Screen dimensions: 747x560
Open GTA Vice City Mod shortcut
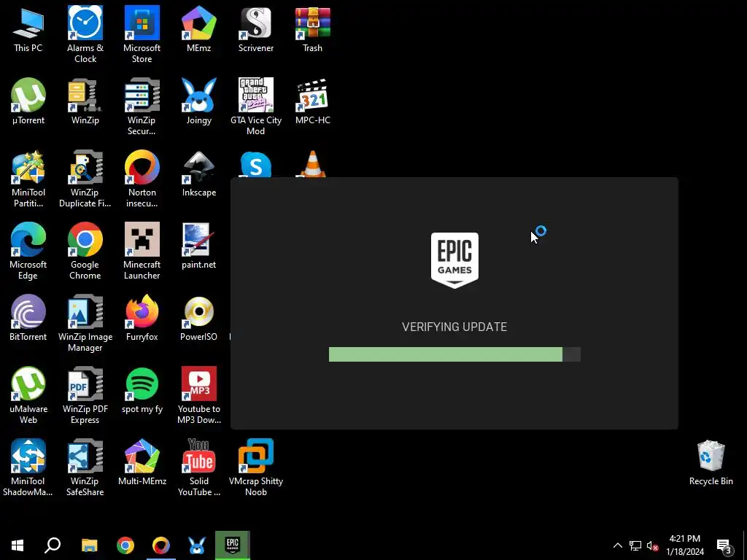tap(256, 106)
